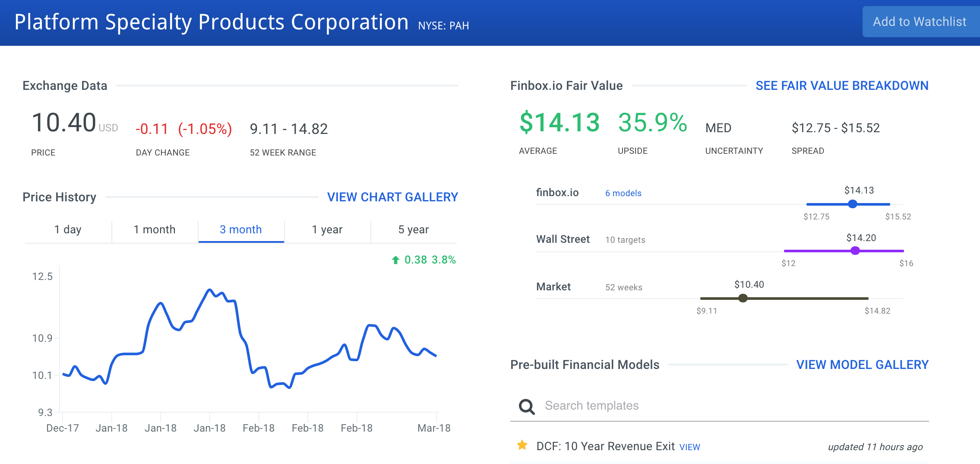Click the -0.11 day change value

[152, 129]
